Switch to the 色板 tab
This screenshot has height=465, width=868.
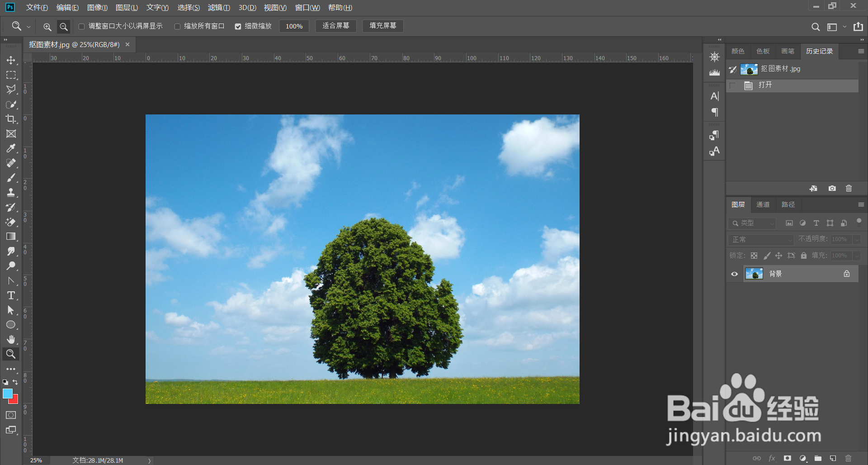(763, 51)
